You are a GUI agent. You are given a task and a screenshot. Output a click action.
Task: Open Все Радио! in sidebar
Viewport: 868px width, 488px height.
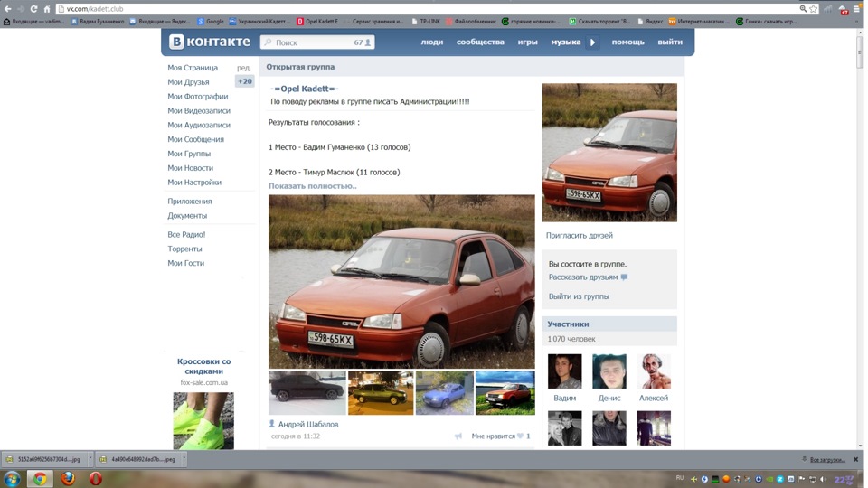click(186, 235)
